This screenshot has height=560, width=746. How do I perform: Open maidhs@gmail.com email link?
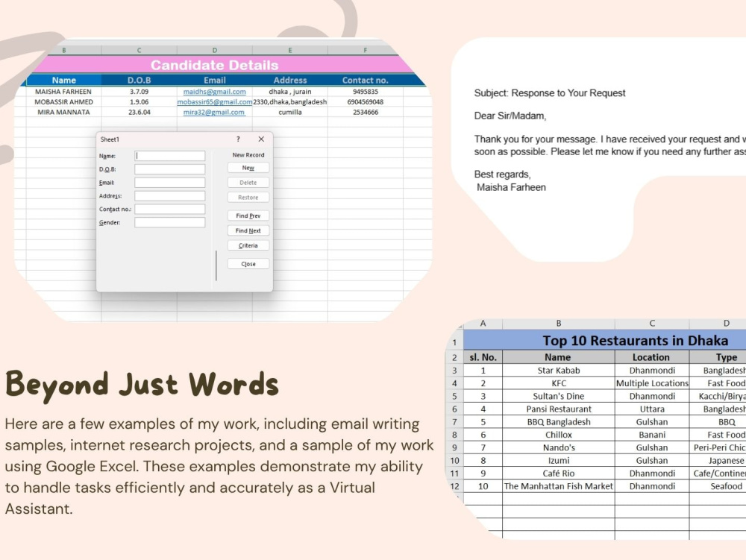pos(215,92)
